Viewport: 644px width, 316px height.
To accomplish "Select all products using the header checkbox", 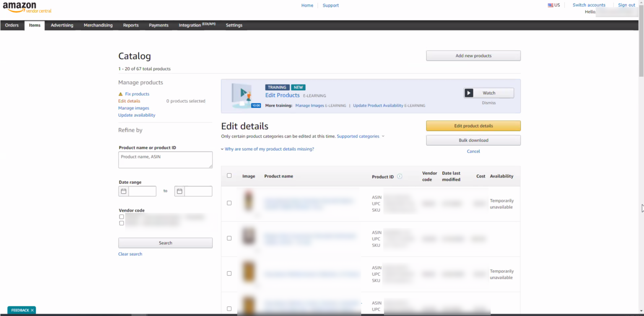I will coord(229,175).
